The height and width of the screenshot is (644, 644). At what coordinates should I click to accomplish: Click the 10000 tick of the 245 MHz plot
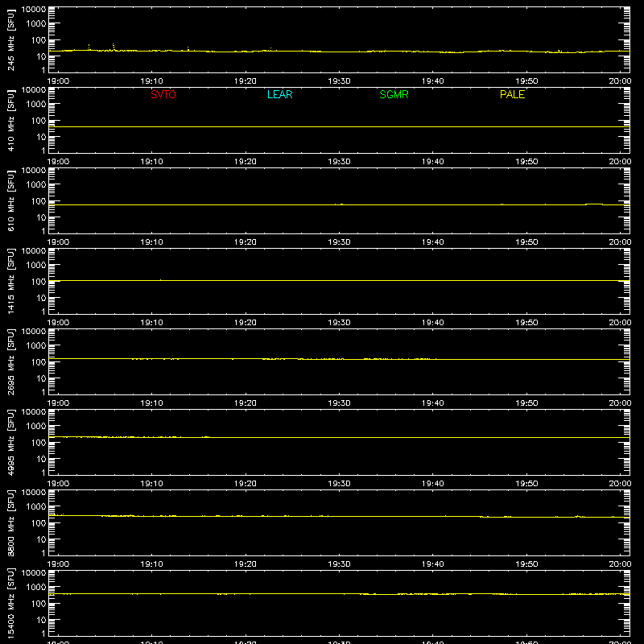click(34, 10)
